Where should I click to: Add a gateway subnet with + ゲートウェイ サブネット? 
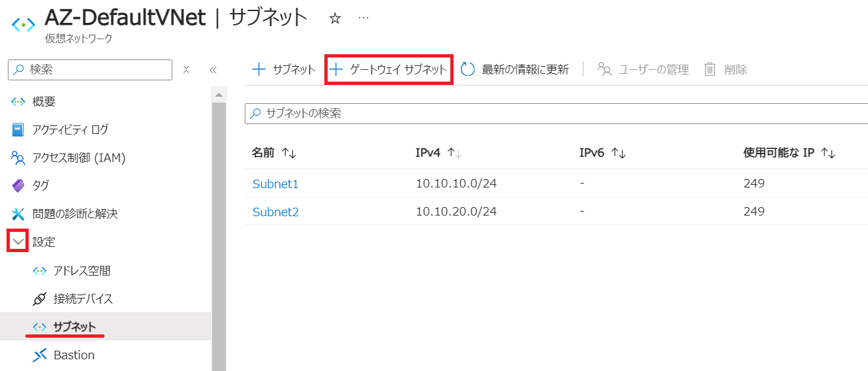[389, 69]
